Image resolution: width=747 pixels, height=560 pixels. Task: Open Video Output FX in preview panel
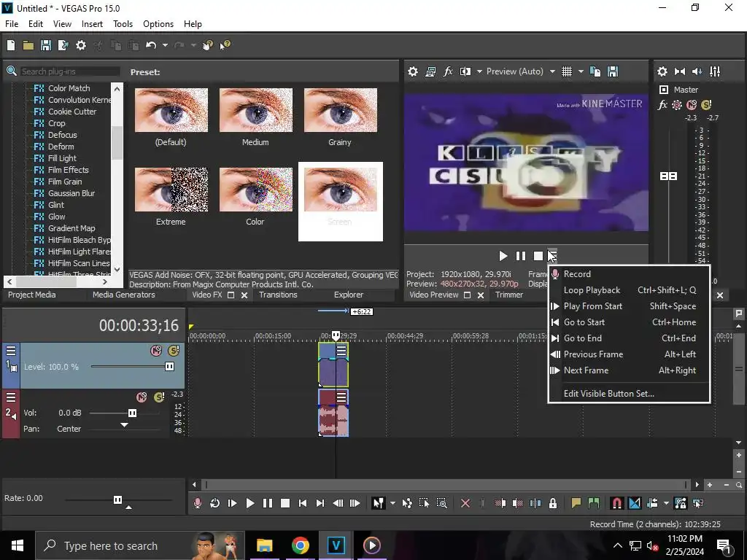click(448, 71)
